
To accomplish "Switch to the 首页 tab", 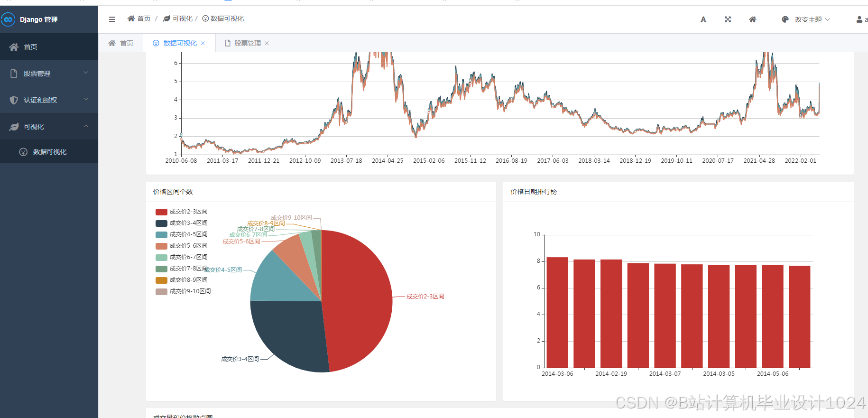I will click(x=121, y=43).
